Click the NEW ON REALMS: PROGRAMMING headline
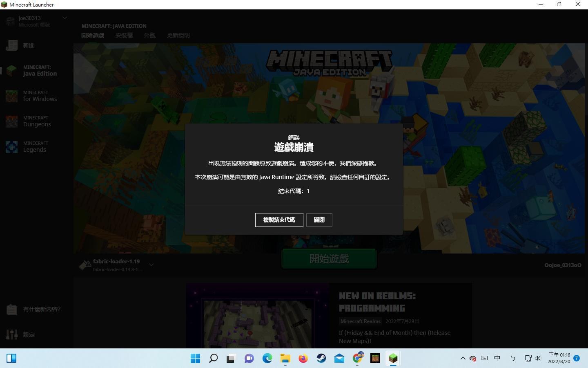Screen dimensions: 588x368 point(377,302)
